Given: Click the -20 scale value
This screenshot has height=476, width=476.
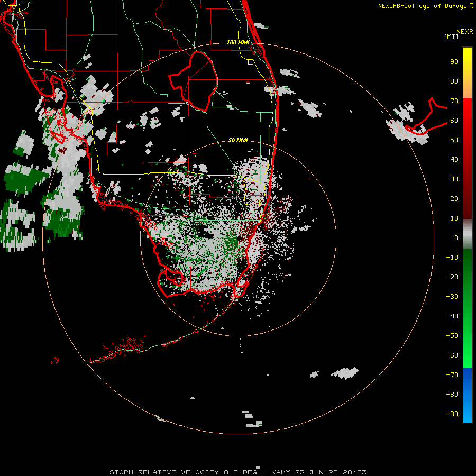Looking at the screenshot, I should tap(452, 277).
